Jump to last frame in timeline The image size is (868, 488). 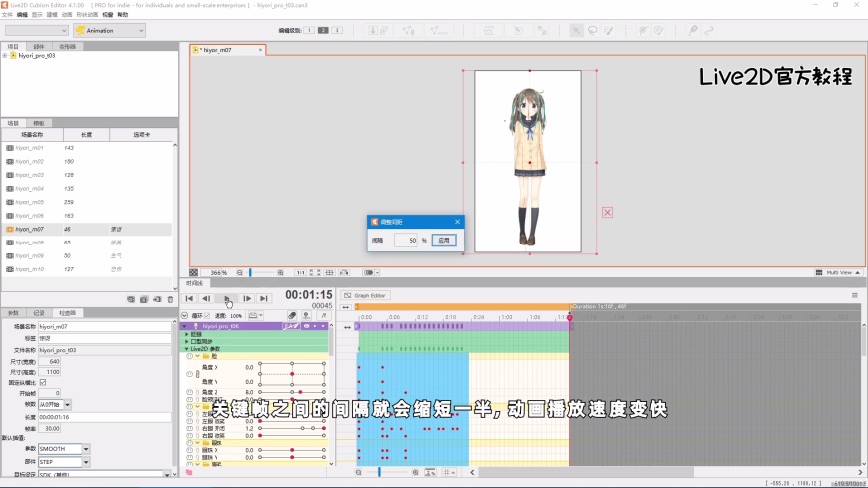(264, 298)
